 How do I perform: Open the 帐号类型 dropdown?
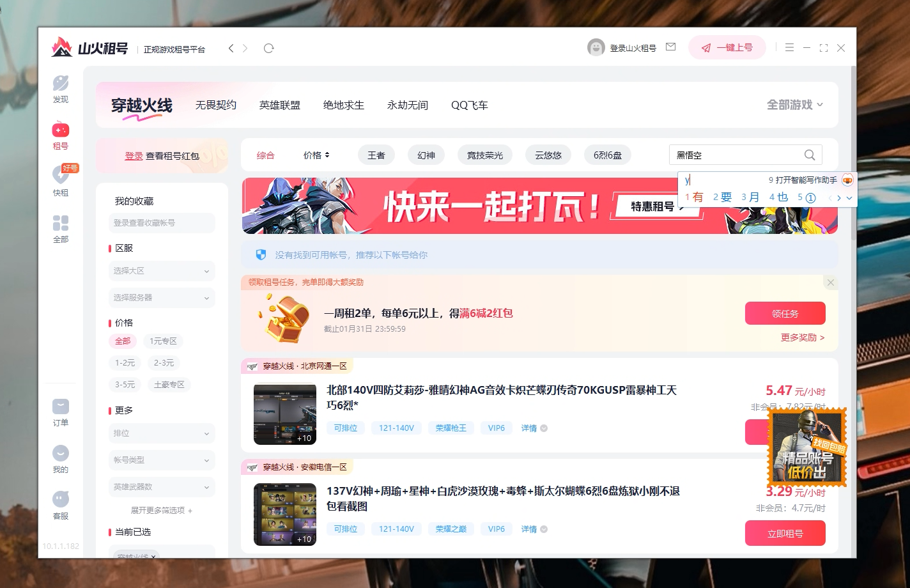(x=162, y=460)
